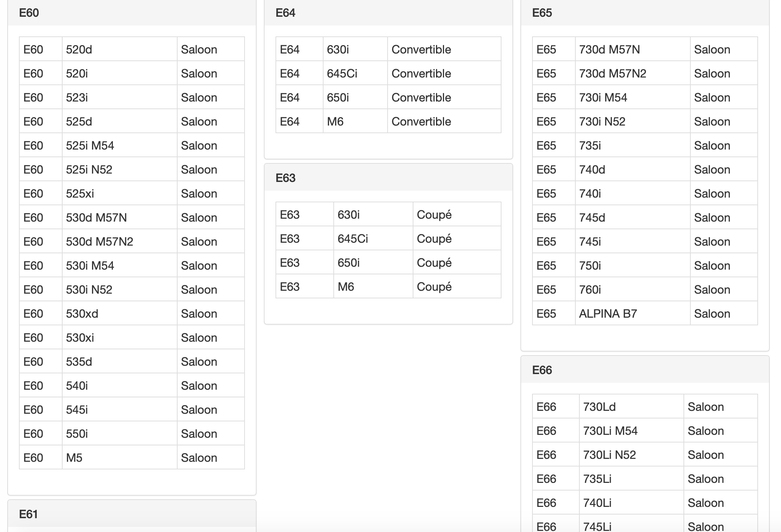Click the E60 M5 model cell
The height and width of the screenshot is (532, 781).
[119, 457]
